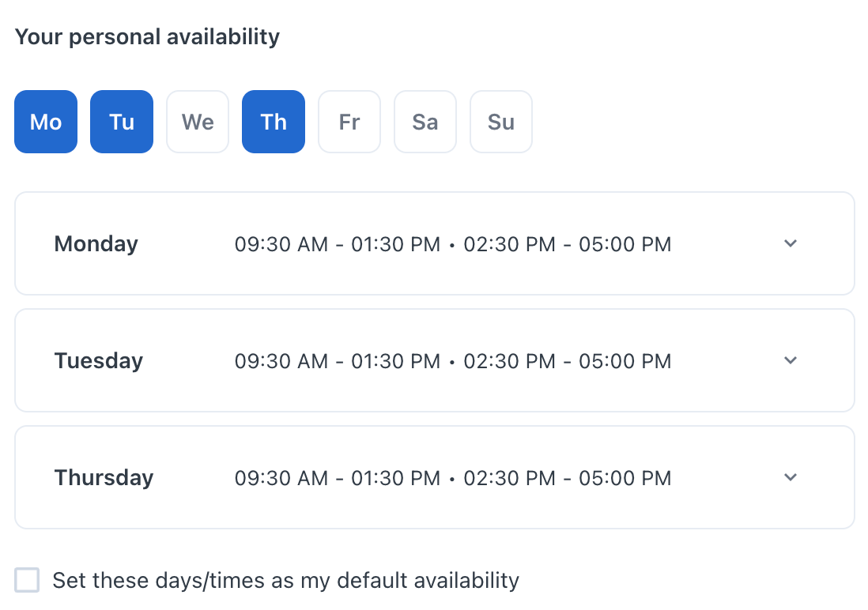Click "Set these days/times as my default availability" label
Image resolution: width=868 pixels, height=610 pixels.
point(285,581)
